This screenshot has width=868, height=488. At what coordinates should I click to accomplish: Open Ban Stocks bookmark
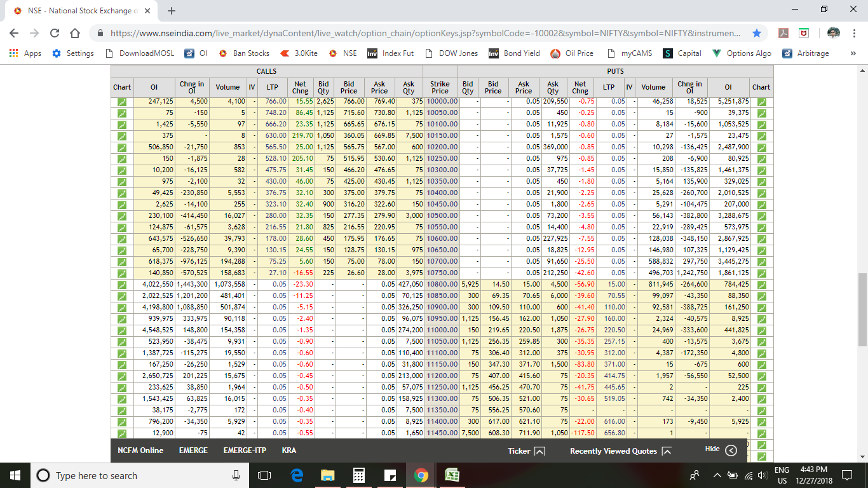(x=244, y=53)
